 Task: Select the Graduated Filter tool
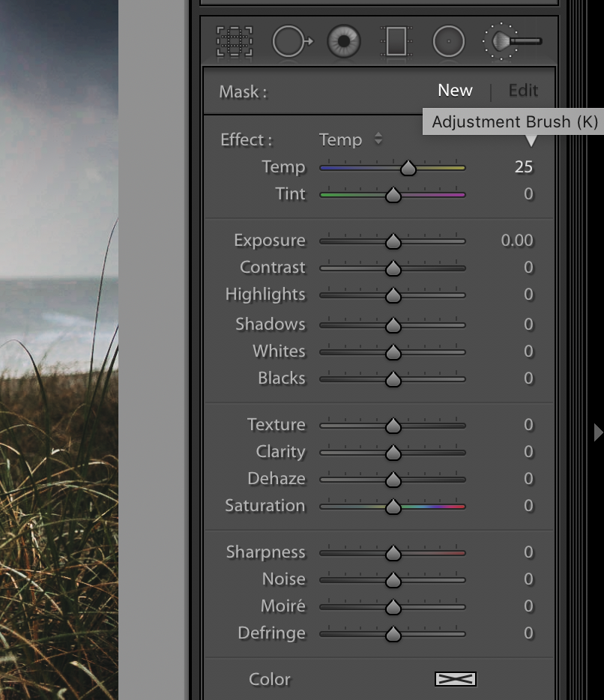pos(396,41)
